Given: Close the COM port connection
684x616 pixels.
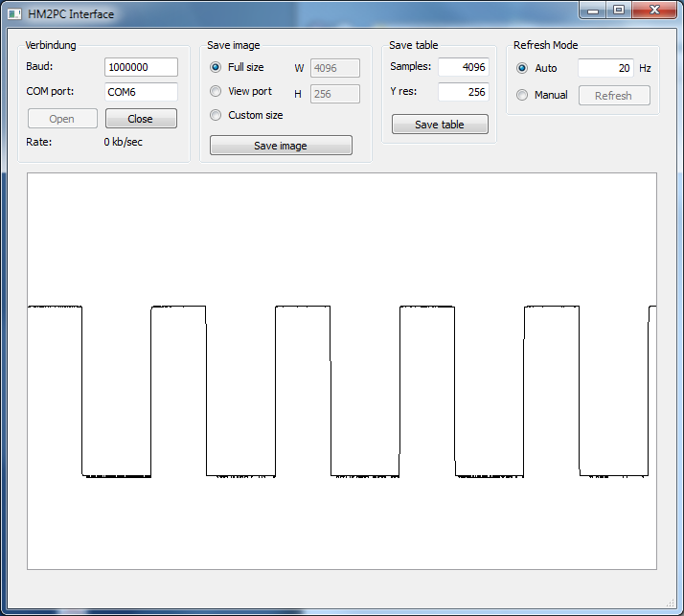Looking at the screenshot, I should click(x=141, y=119).
